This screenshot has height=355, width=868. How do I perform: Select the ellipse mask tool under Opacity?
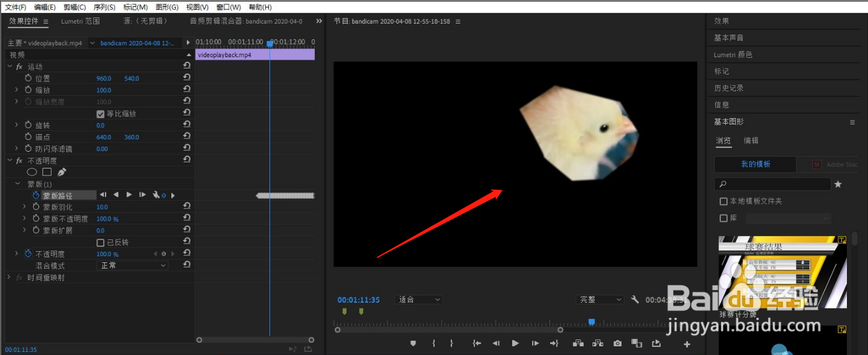tap(32, 172)
